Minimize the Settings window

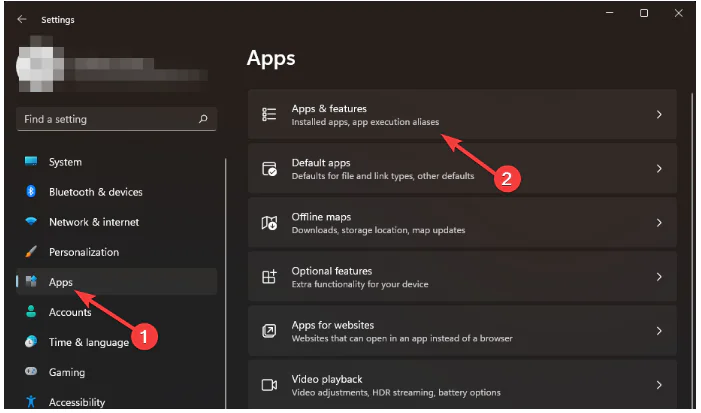[x=609, y=13]
